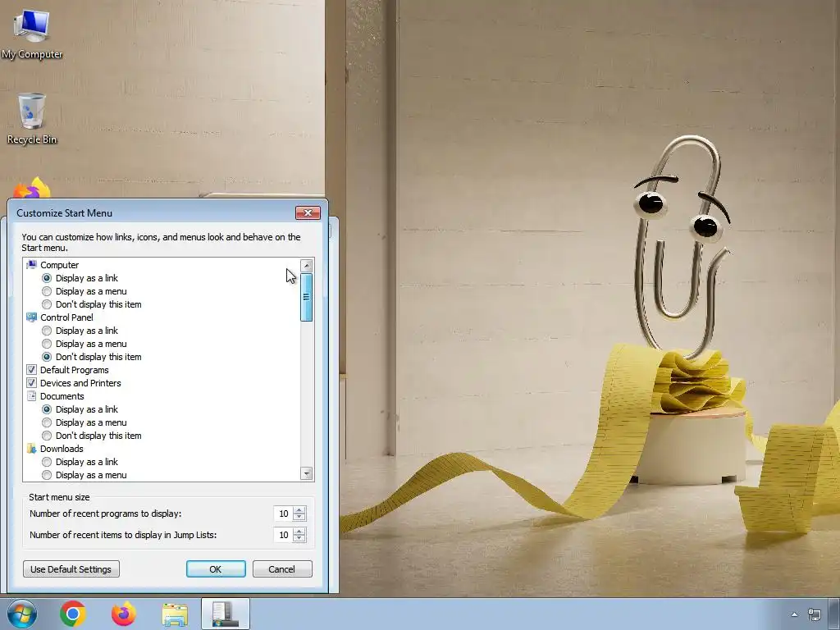Click the list scrollbar down arrow
This screenshot has width=840, height=630.
[x=307, y=473]
